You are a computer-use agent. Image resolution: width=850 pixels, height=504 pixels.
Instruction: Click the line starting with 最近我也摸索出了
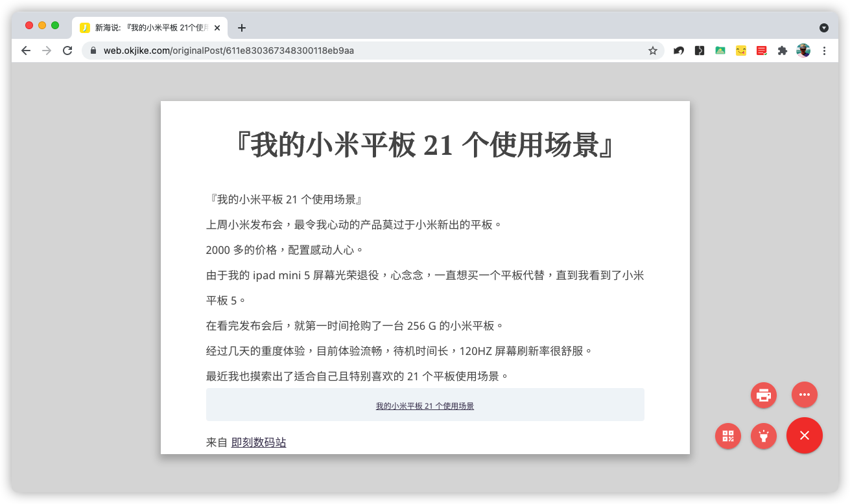(x=358, y=376)
